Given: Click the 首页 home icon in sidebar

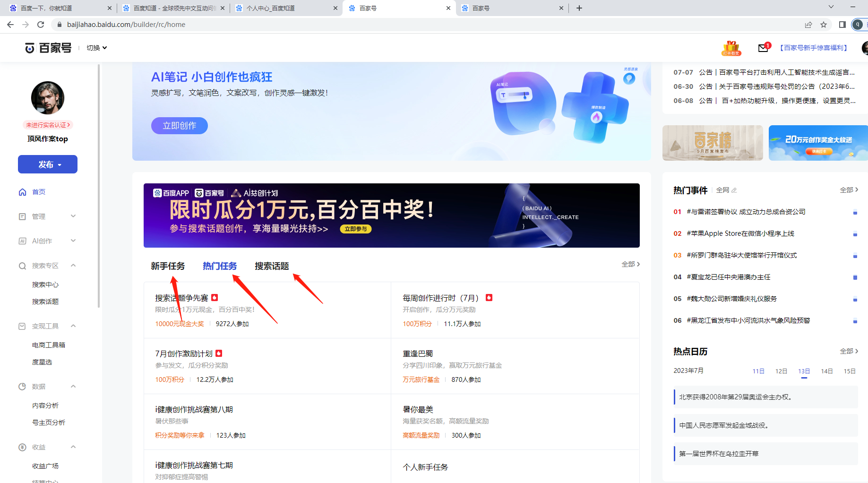Looking at the screenshot, I should pyautogui.click(x=22, y=192).
